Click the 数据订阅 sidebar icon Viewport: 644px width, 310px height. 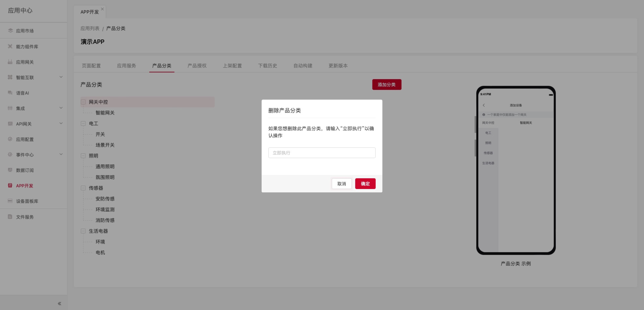tap(10, 170)
